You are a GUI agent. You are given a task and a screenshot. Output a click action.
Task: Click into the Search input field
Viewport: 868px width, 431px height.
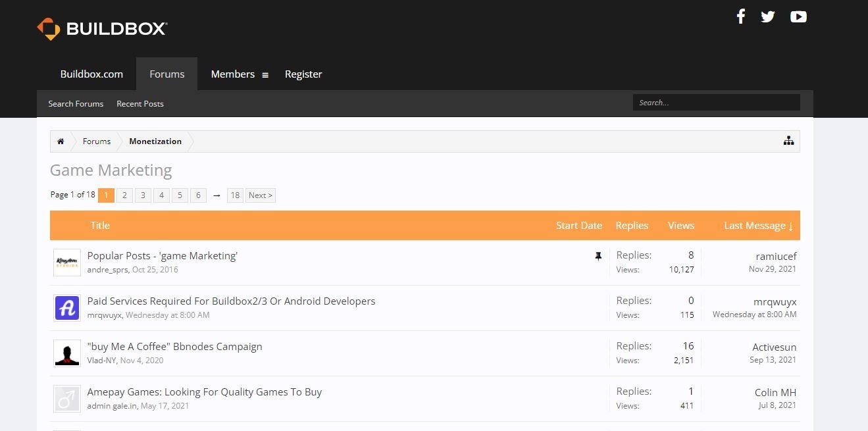tap(717, 103)
